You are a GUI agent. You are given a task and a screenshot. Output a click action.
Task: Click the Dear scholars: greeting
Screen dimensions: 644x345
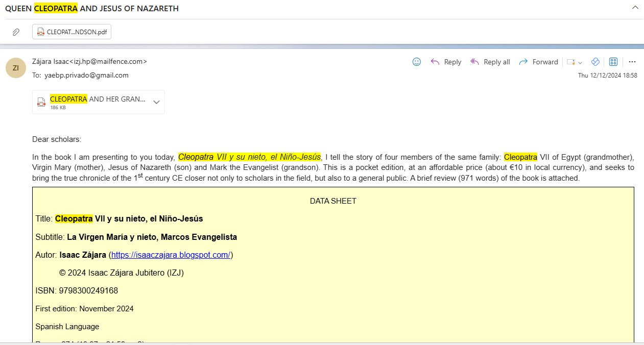(x=57, y=139)
